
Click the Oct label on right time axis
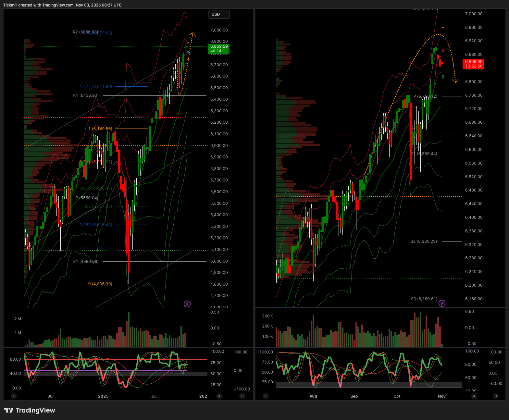397,396
